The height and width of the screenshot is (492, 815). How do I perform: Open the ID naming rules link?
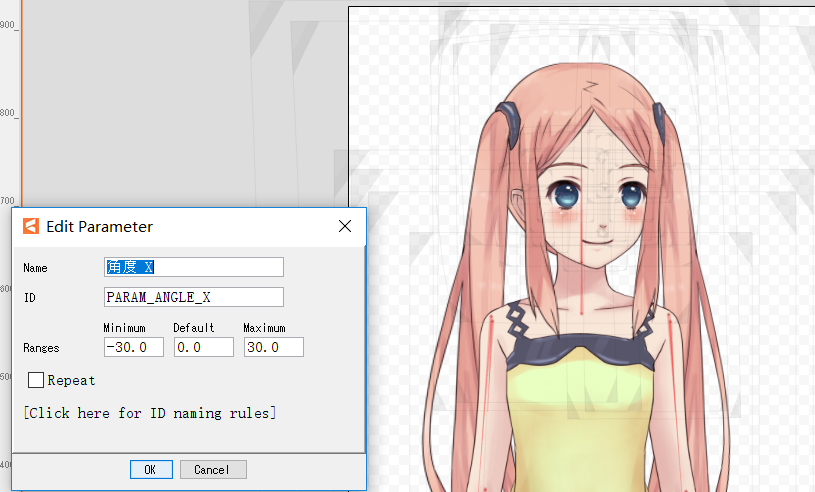(x=150, y=413)
